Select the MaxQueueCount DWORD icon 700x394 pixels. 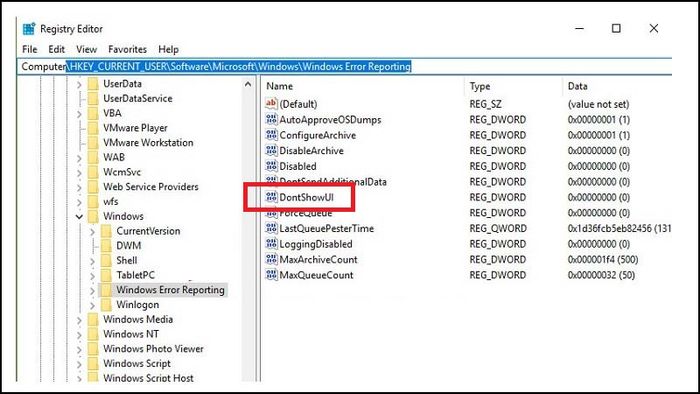pos(271,275)
